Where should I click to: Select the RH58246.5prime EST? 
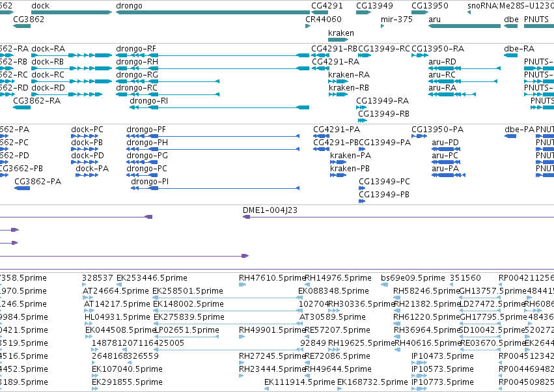(396, 298)
